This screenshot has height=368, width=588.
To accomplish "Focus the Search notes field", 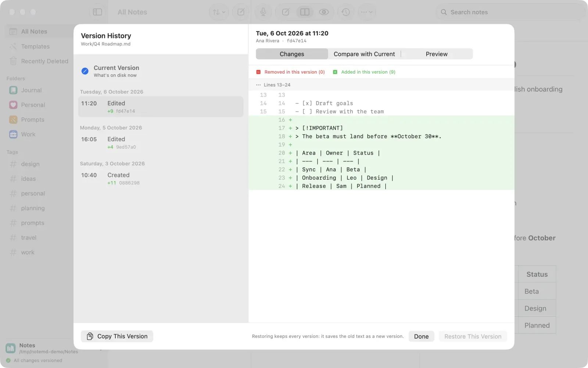I will 510,12.
